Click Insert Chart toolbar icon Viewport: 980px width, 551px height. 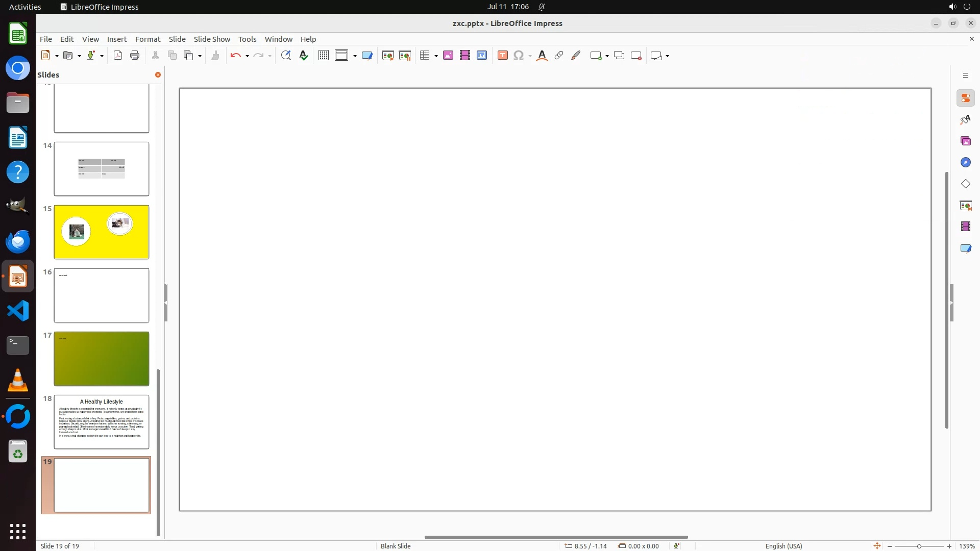click(x=482, y=56)
